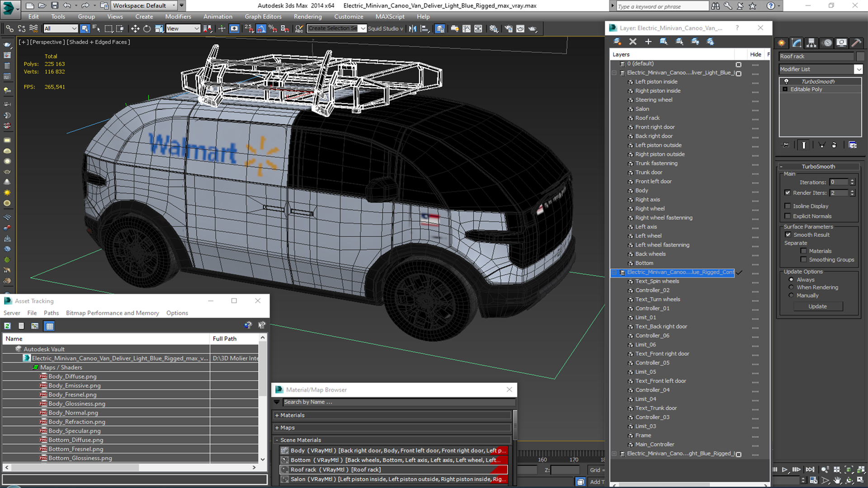Select the Select and Link tool
The image size is (868, 488).
pyautogui.click(x=9, y=28)
